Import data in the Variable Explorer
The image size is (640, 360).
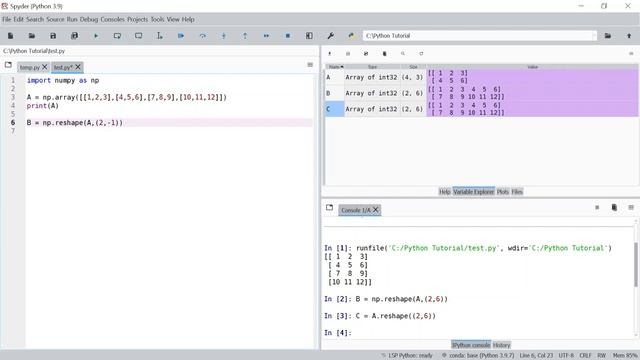pos(330,53)
